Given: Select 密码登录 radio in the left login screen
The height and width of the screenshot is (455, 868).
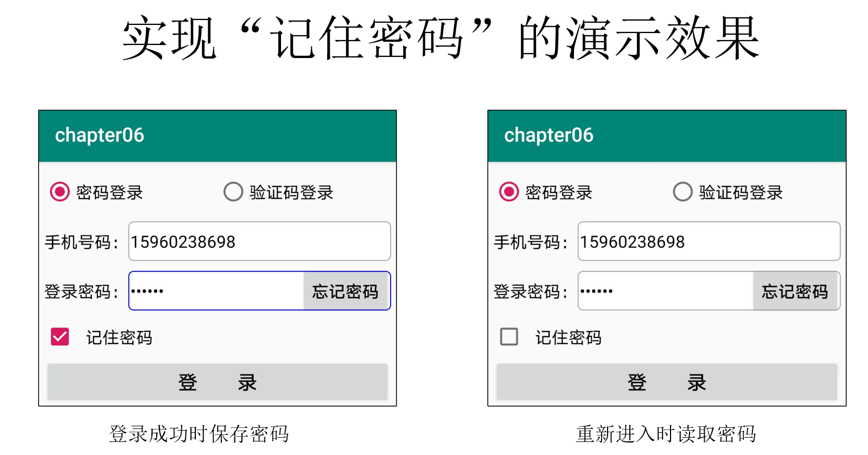Looking at the screenshot, I should [x=60, y=192].
